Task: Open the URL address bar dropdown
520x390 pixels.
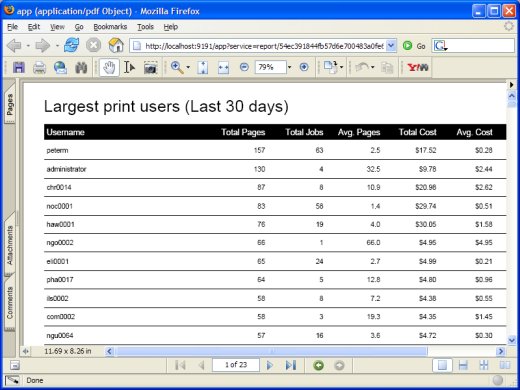Action: click(391, 46)
